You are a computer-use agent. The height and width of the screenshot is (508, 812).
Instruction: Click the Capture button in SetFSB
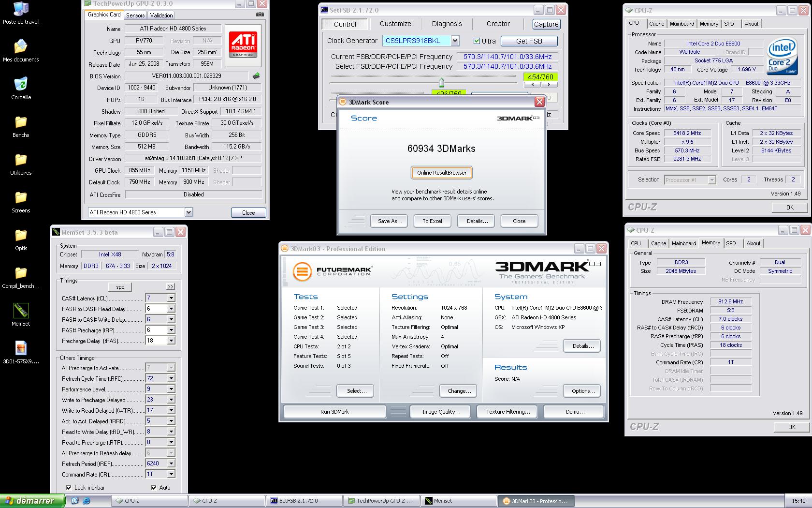coord(546,24)
